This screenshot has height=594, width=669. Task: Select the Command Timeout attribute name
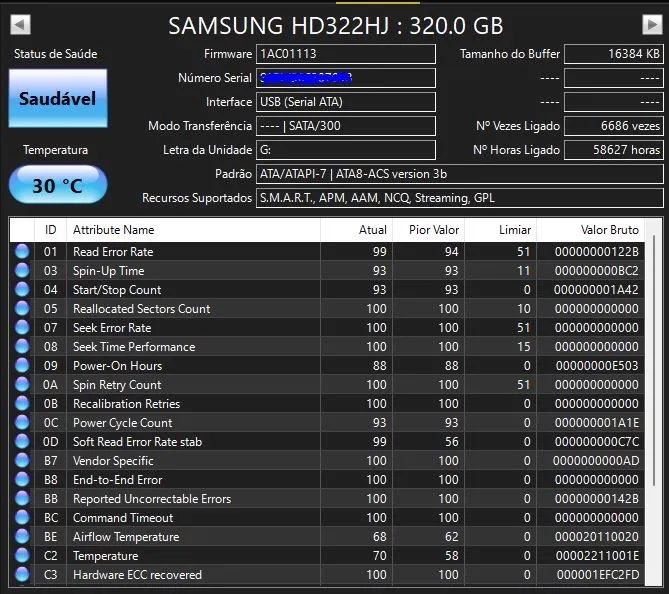123,518
